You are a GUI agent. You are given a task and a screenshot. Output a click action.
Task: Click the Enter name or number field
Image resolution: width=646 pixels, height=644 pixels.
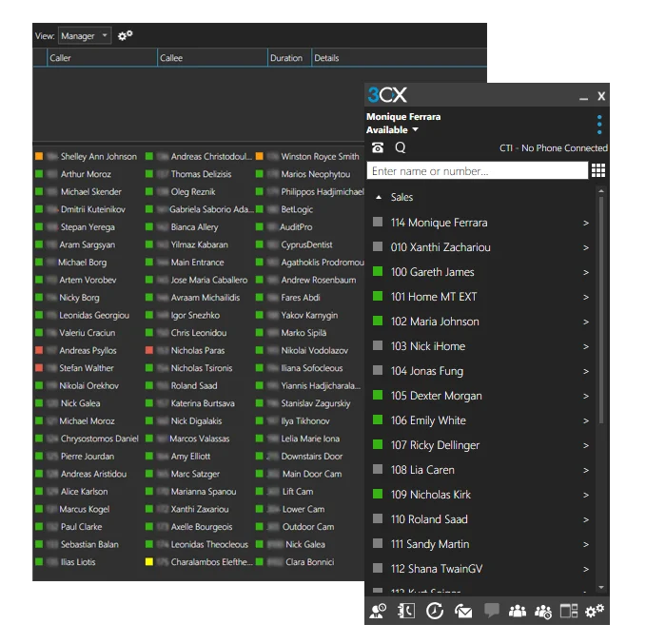coord(477,171)
